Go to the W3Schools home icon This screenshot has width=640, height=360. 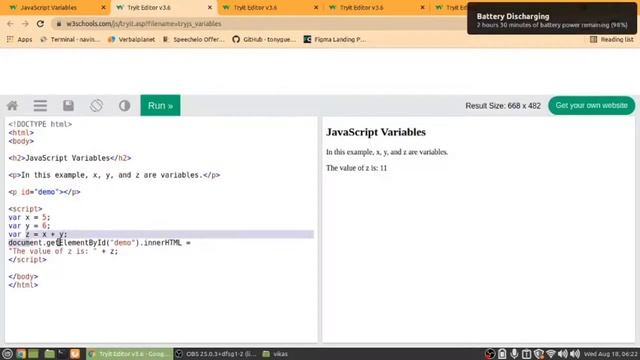pyautogui.click(x=12, y=106)
